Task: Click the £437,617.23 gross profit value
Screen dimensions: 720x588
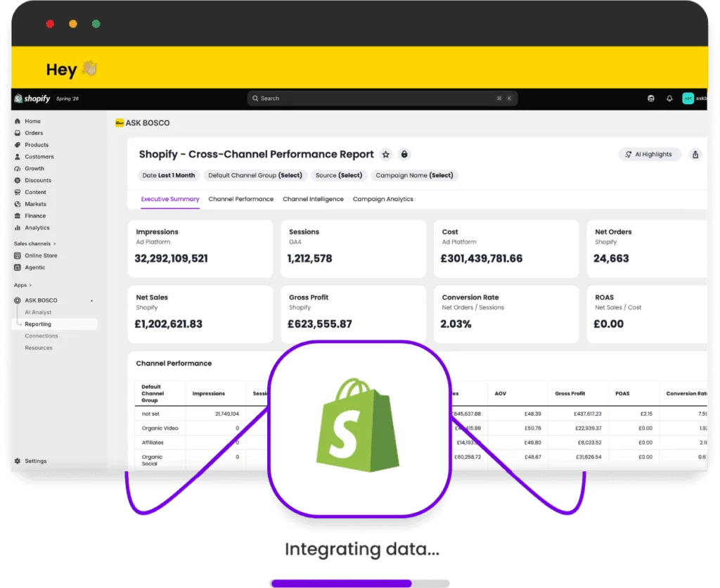Action: [x=587, y=414]
